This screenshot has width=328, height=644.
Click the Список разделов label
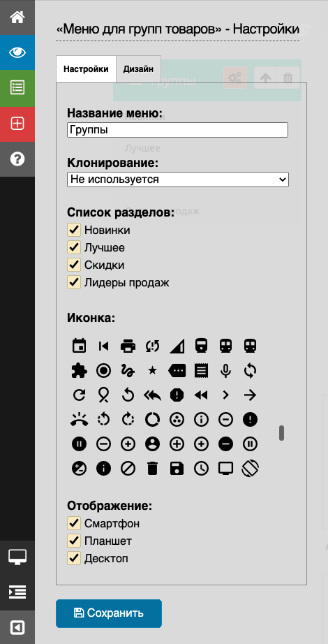point(121,213)
